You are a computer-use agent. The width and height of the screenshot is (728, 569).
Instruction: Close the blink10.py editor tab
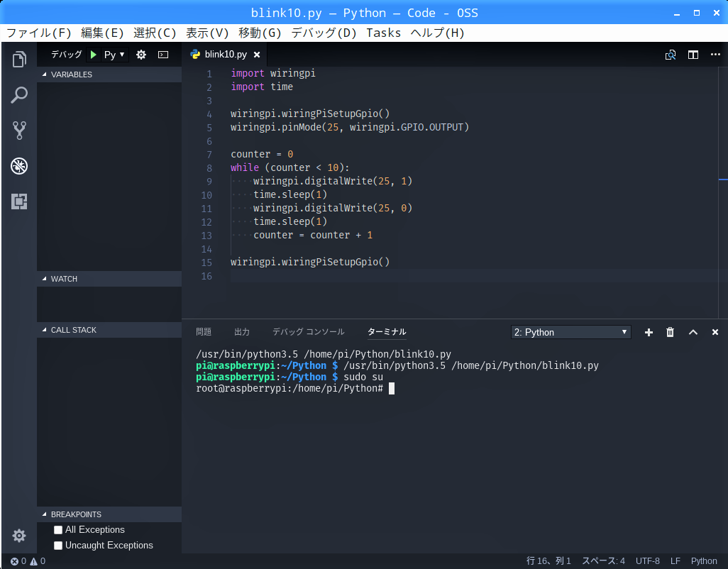[257, 55]
